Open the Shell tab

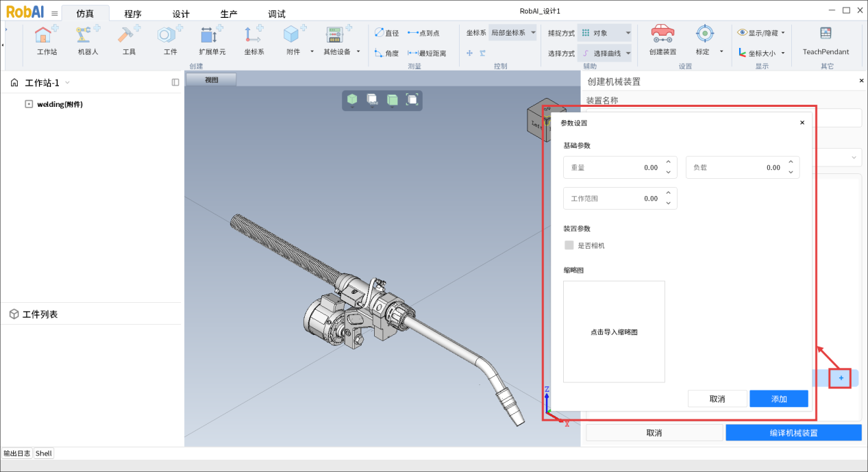pyautogui.click(x=44, y=453)
